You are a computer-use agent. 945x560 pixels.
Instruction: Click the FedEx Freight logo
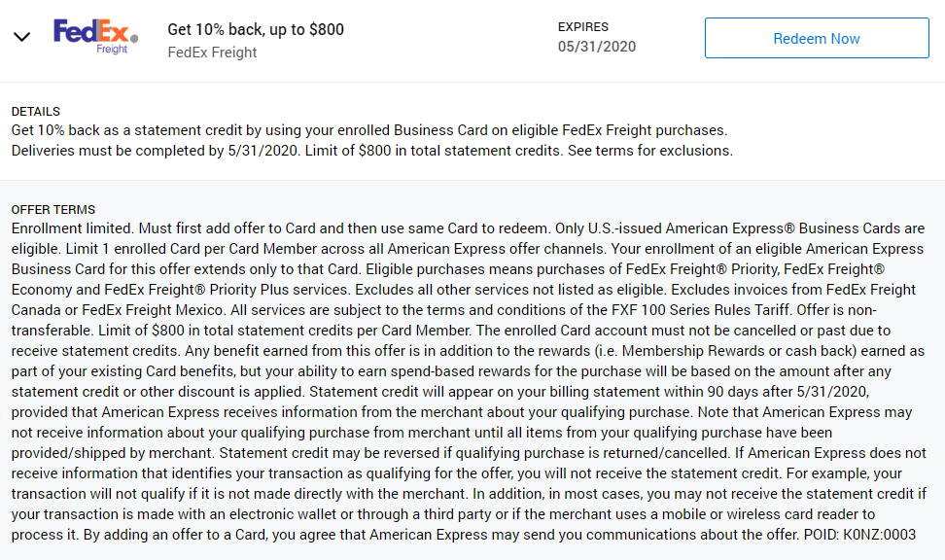point(96,37)
